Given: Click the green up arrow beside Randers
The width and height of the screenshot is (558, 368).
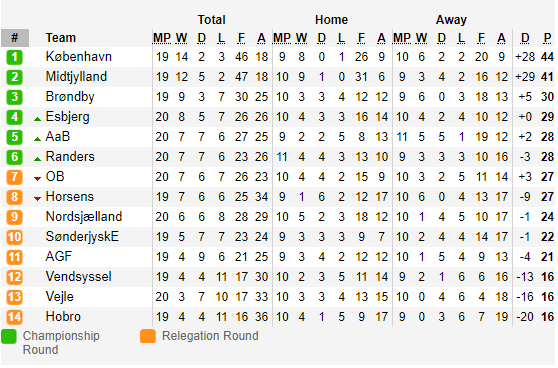Looking at the screenshot, I should pyautogui.click(x=37, y=159).
